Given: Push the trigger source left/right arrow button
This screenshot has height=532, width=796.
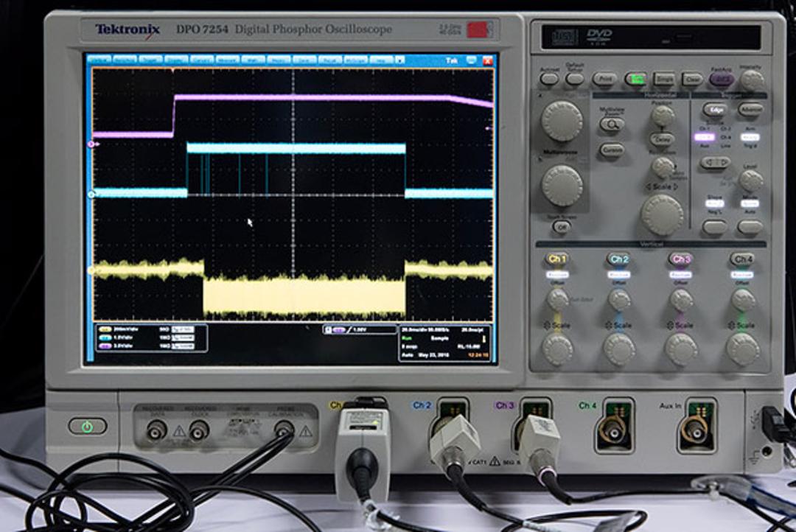Looking at the screenshot, I should [715, 163].
